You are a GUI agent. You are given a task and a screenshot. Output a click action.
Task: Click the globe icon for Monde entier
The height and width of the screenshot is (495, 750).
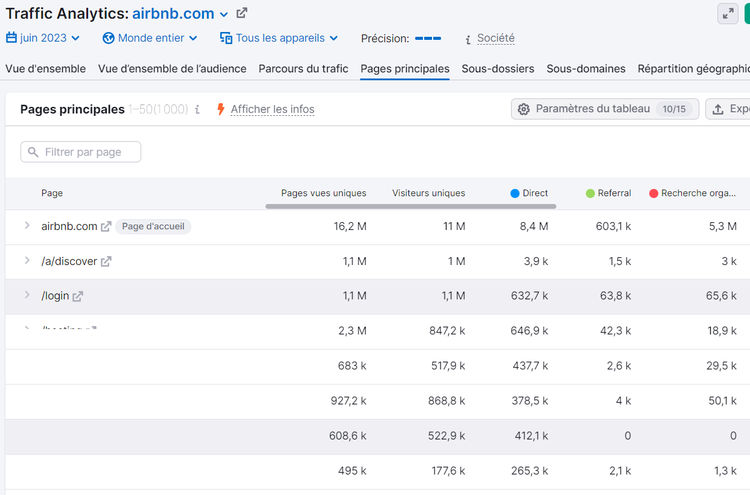[x=109, y=38]
